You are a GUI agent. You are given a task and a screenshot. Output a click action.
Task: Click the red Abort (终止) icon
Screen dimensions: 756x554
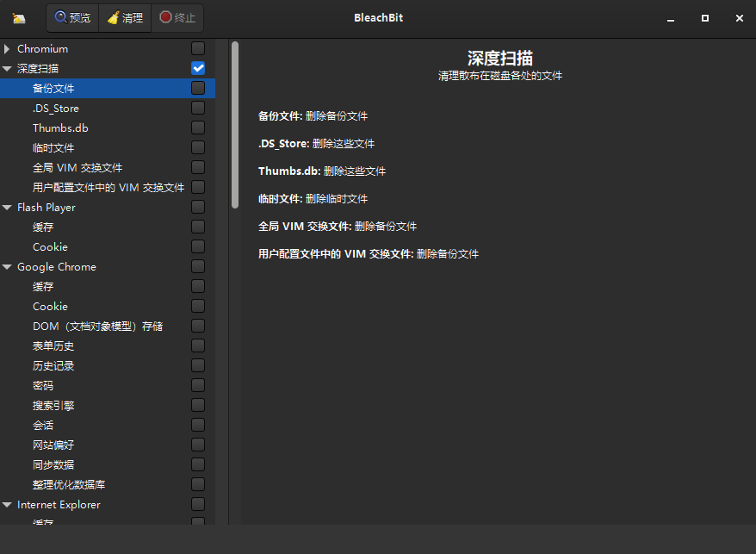166,18
